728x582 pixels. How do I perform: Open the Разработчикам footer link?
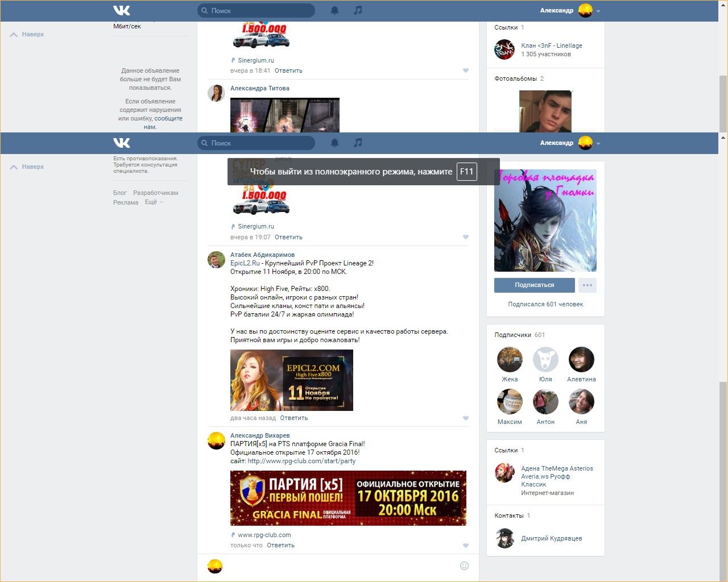click(156, 193)
